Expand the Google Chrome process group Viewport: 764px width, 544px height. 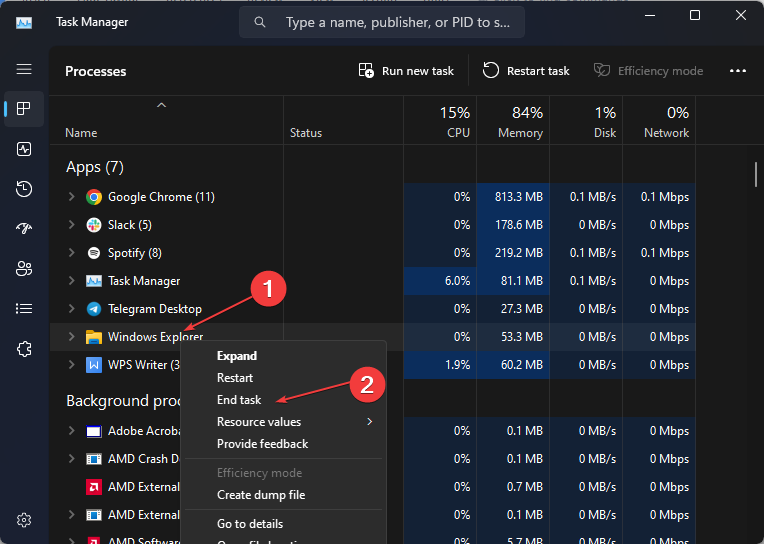pyautogui.click(x=71, y=197)
